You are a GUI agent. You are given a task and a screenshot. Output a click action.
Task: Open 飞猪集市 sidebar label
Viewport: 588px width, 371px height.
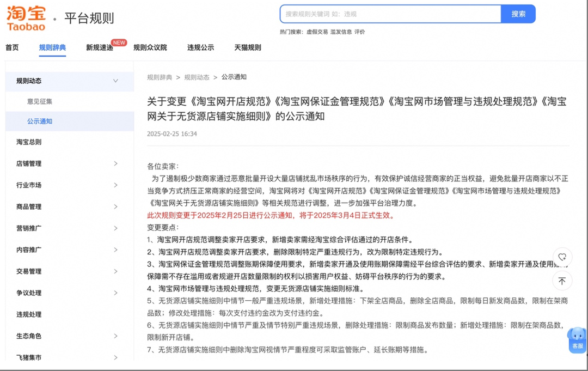(x=29, y=357)
